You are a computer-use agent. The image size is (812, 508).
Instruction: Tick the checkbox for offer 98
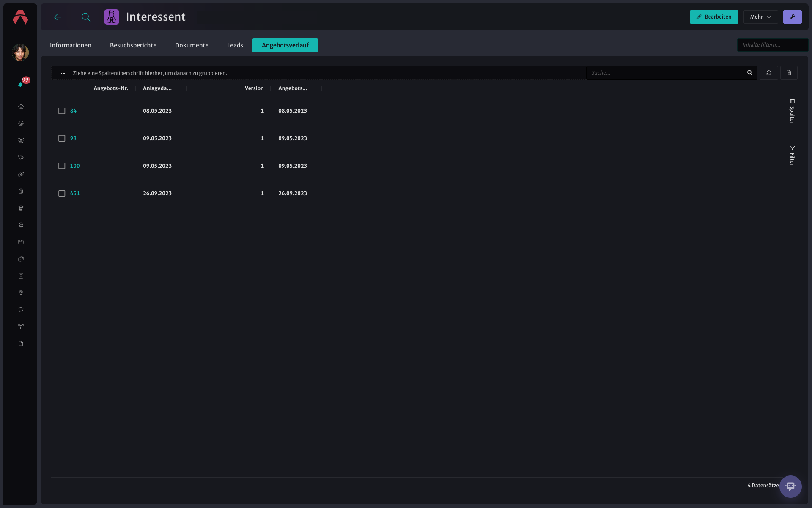click(x=62, y=138)
